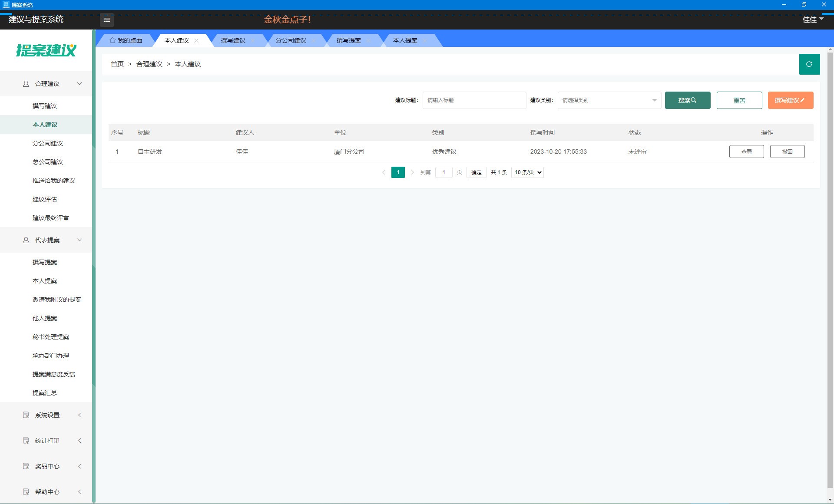
Task: Select the 系统设置 sidebar icon
Action: pos(26,415)
